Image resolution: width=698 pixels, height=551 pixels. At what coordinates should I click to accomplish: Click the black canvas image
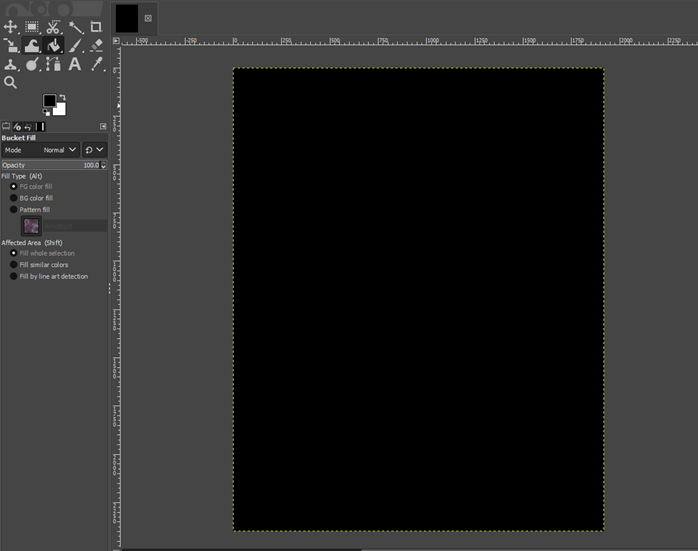[x=418, y=300]
